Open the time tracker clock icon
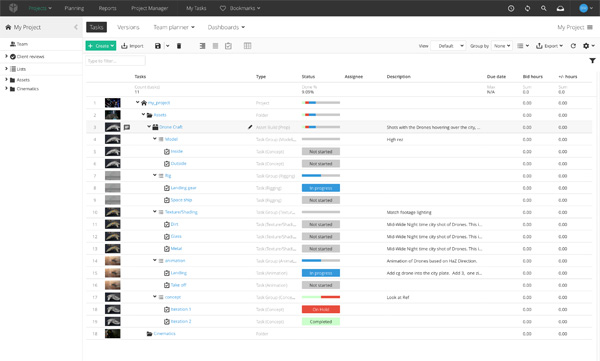The image size is (600, 361). click(511, 8)
